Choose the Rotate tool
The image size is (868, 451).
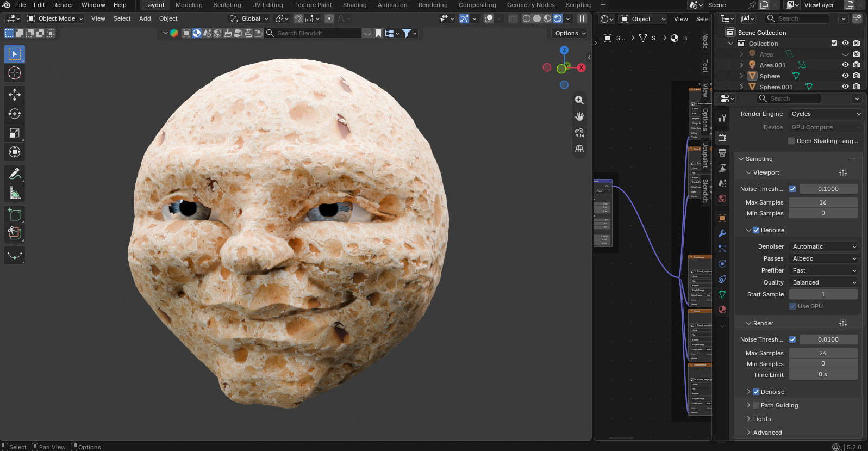pyautogui.click(x=15, y=114)
